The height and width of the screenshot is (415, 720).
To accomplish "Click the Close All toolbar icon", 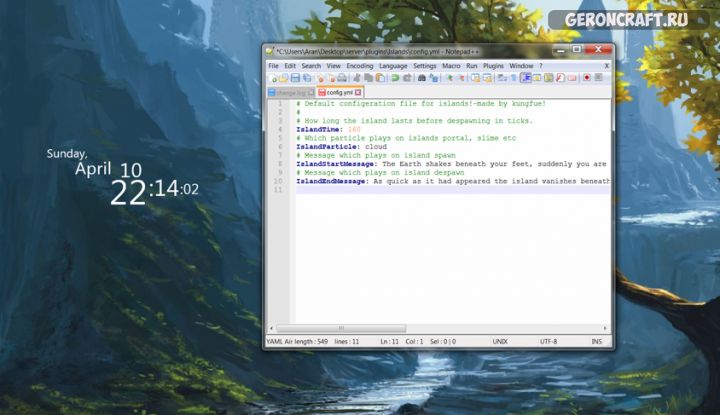I will tap(331, 78).
